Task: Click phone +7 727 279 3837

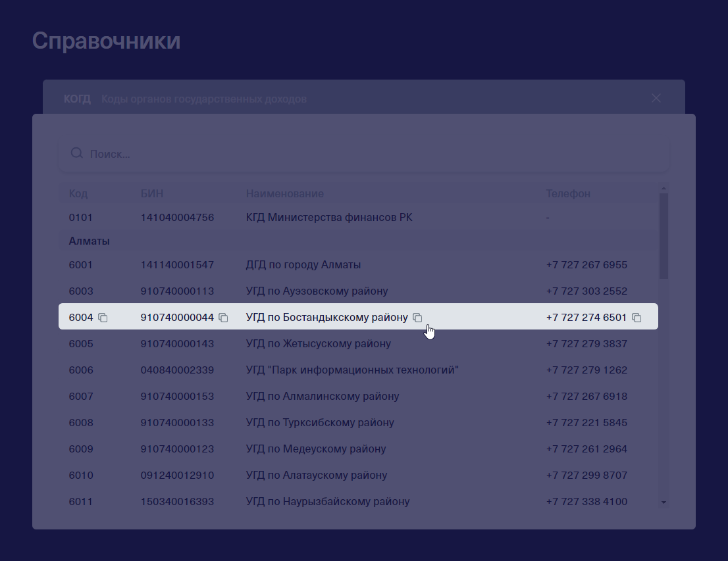Action: click(586, 344)
